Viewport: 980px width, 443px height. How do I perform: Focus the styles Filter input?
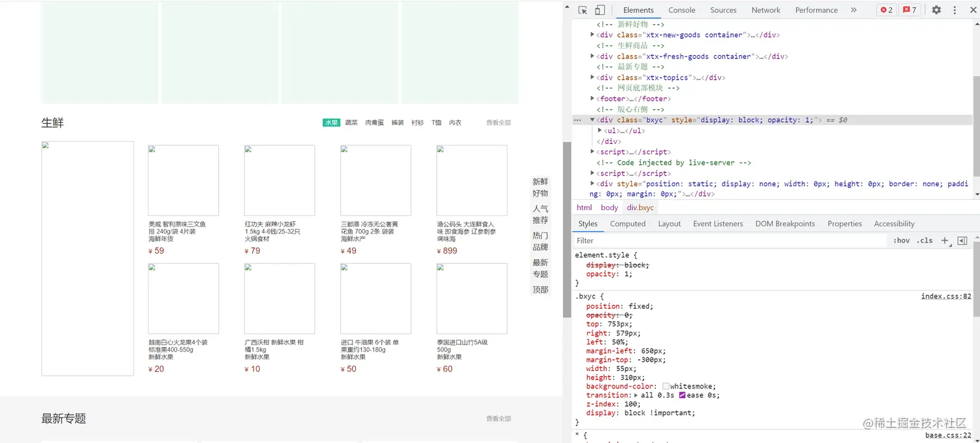tap(729, 241)
